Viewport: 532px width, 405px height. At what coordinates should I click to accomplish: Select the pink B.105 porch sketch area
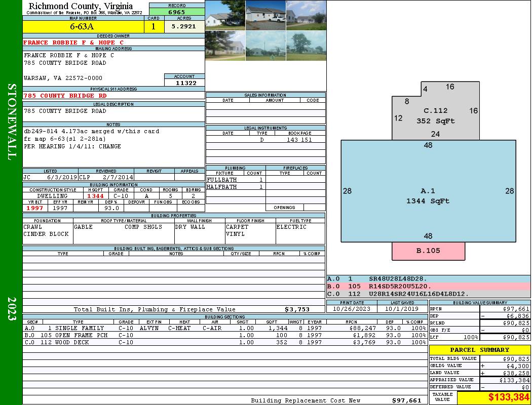428,251
